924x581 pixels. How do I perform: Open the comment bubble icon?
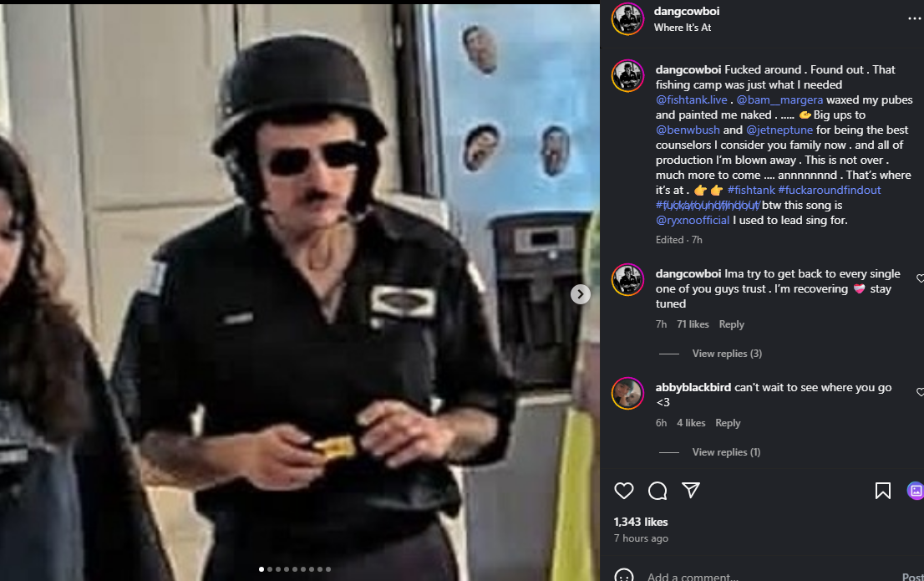coord(657,491)
